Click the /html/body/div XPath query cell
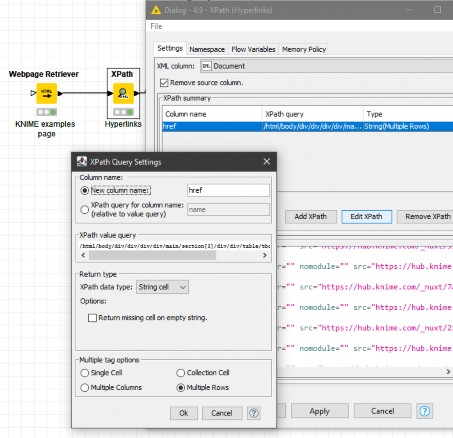Viewport: 453px width, 438px height. [312, 126]
